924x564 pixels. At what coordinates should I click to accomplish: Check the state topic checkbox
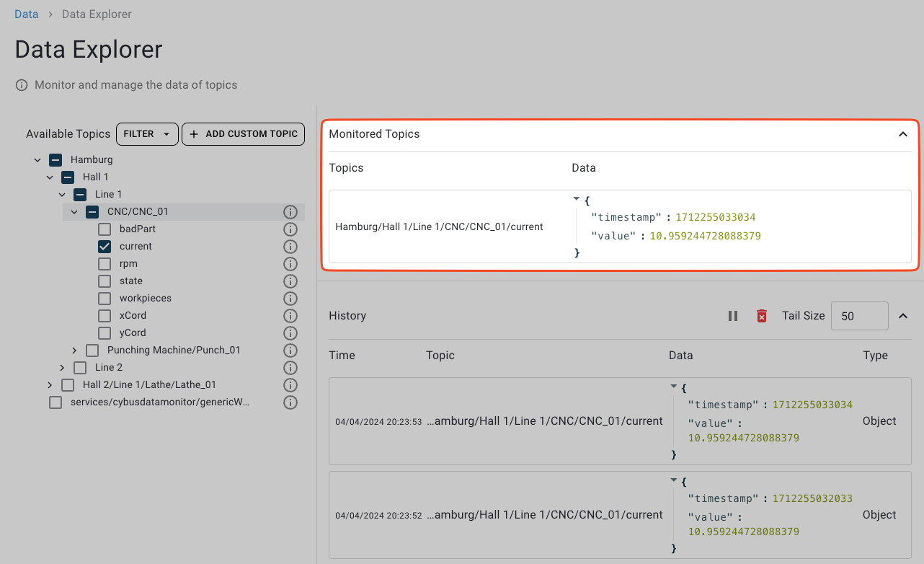[x=105, y=281]
